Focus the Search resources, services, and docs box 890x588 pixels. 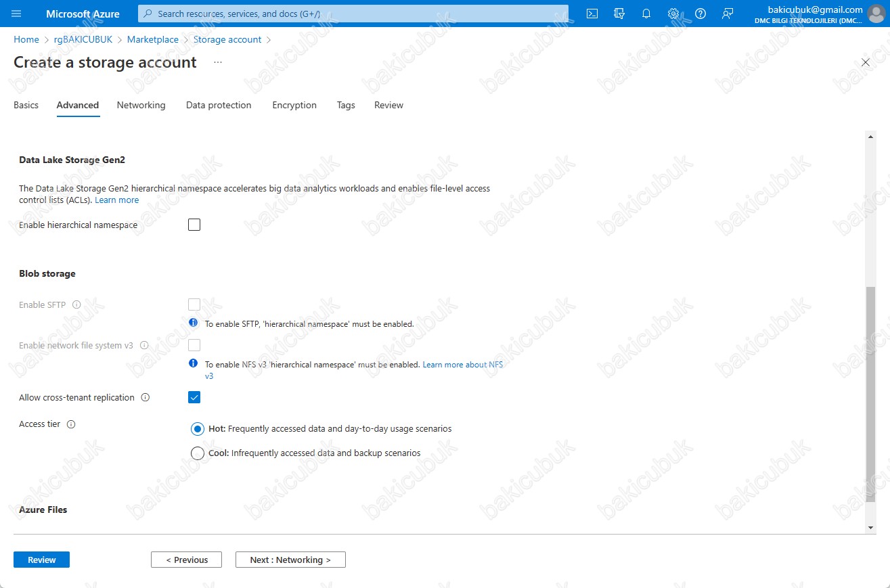353,14
